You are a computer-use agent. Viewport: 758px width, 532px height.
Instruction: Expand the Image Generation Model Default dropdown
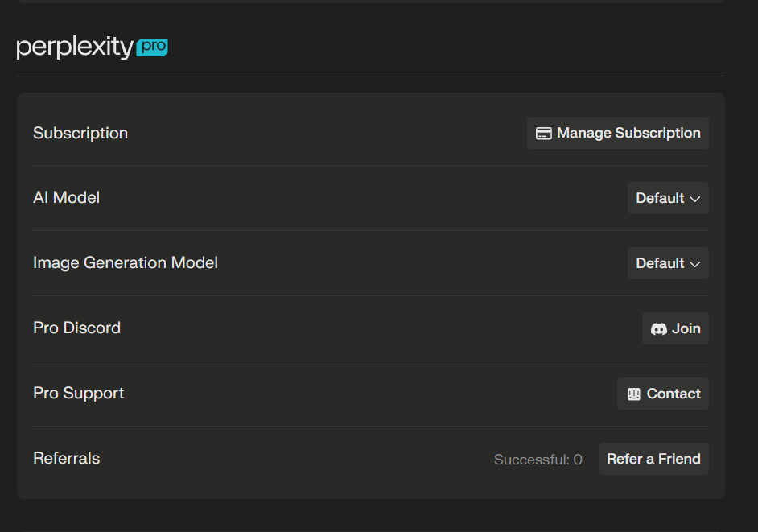(668, 263)
